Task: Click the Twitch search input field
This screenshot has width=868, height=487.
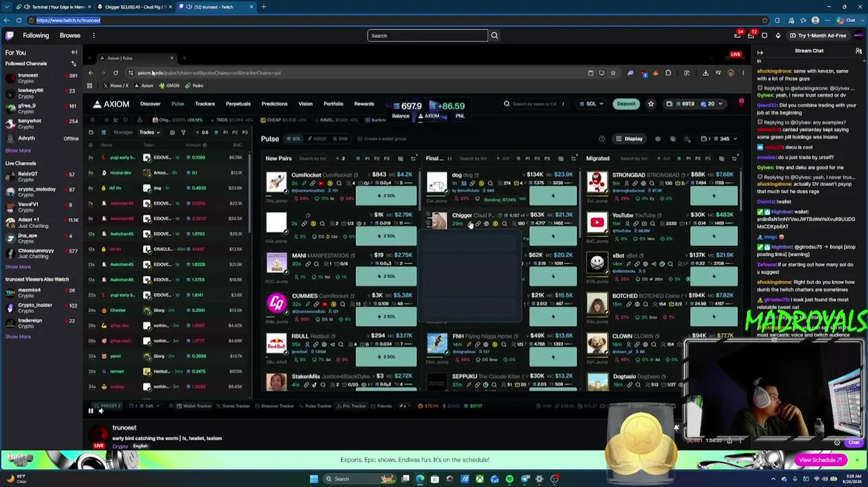Action: click(x=428, y=35)
